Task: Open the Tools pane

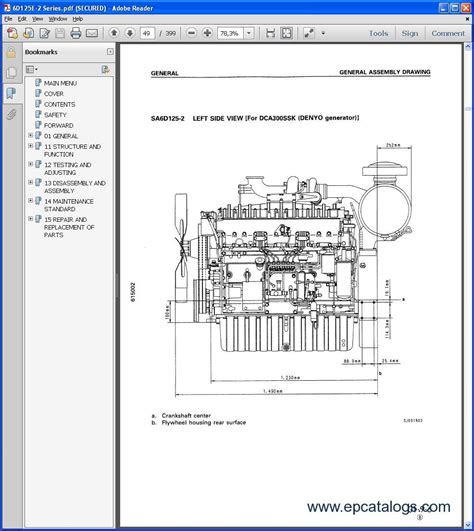Action: coord(378,33)
